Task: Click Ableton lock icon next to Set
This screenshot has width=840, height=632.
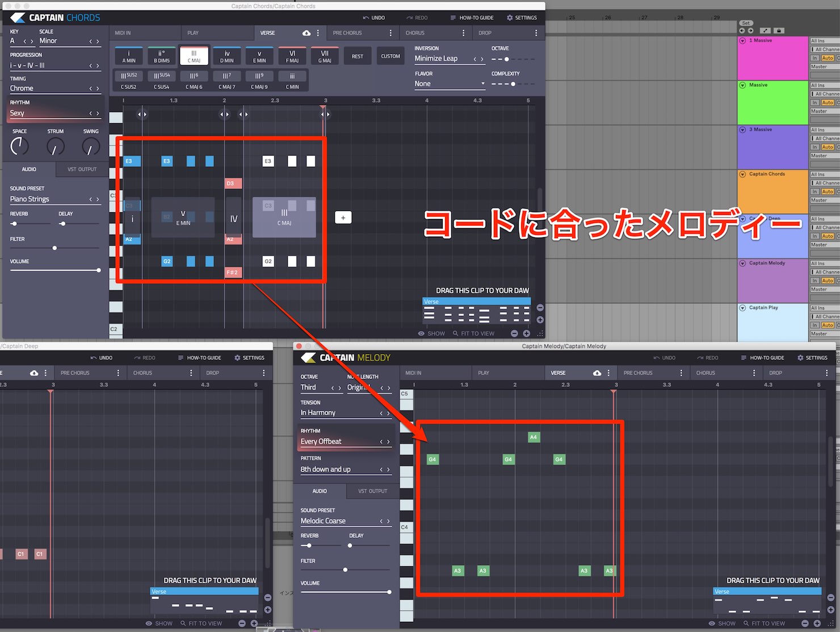Action: [779, 31]
